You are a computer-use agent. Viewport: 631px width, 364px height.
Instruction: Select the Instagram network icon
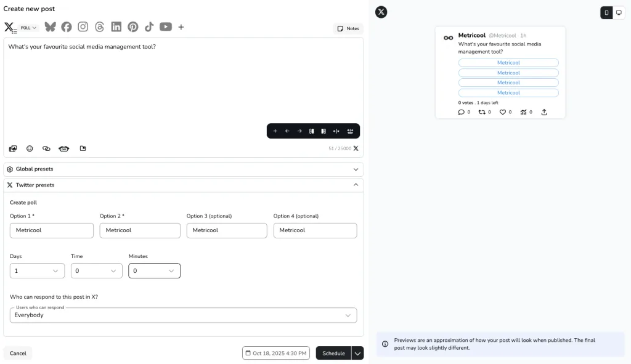(x=83, y=26)
